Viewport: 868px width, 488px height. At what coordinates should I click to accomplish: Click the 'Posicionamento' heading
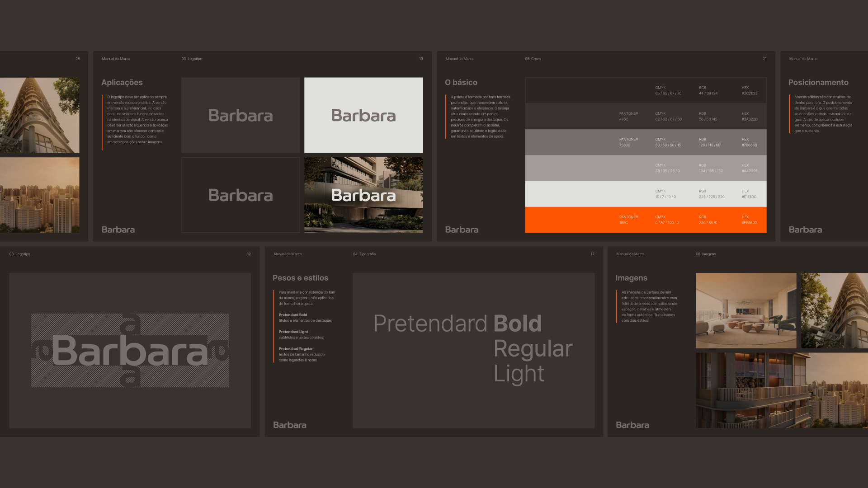coord(818,82)
